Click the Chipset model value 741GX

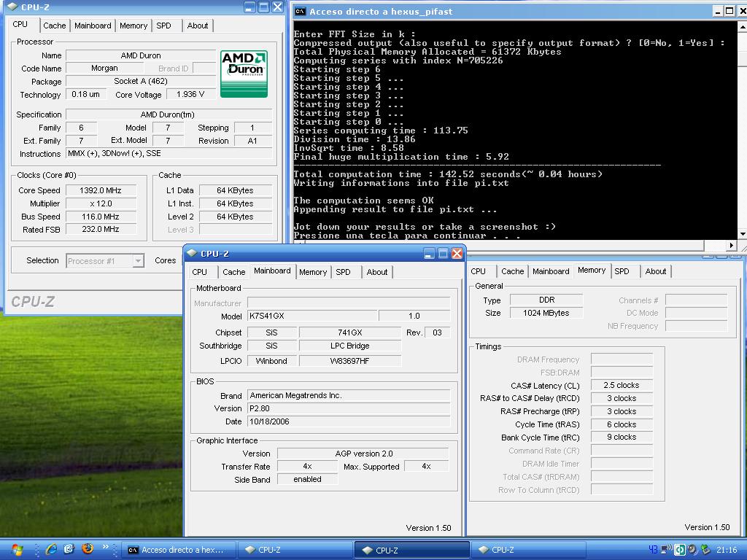(350, 332)
